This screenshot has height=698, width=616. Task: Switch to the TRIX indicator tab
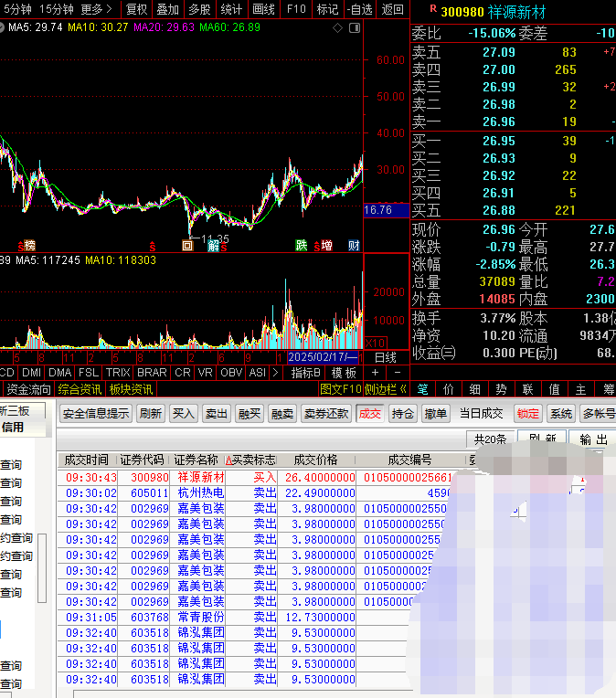(x=118, y=372)
